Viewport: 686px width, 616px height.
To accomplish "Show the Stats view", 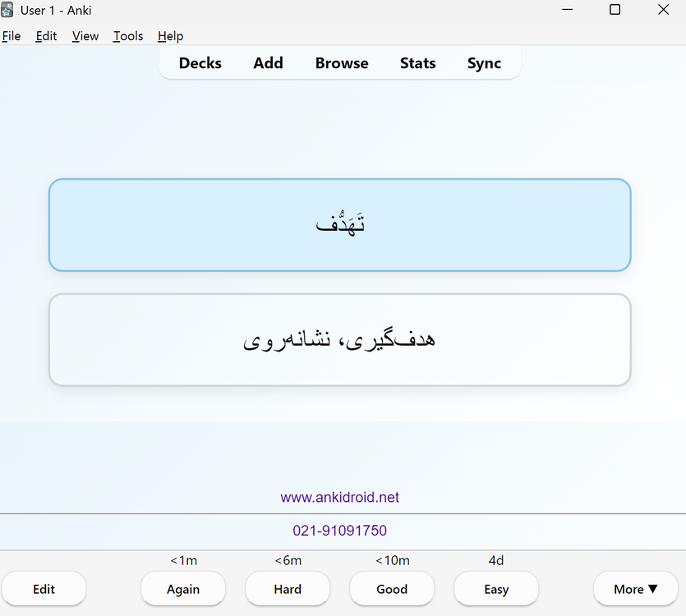I will [418, 63].
